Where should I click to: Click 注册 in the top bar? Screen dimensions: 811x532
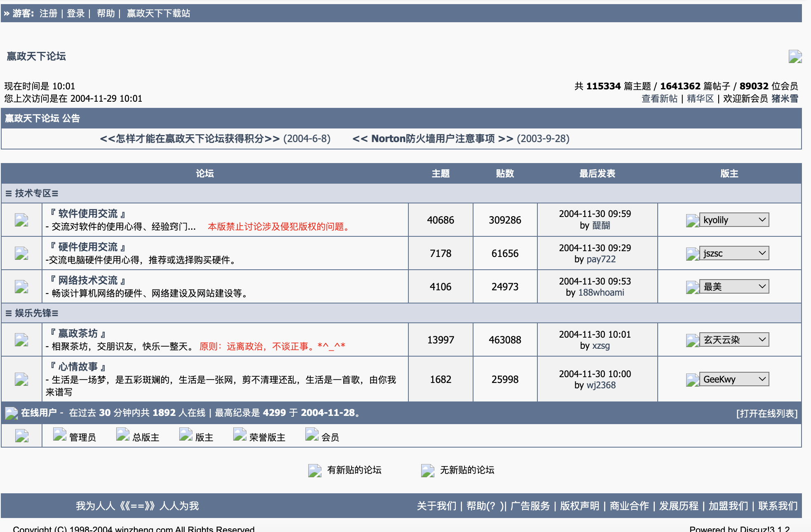pyautogui.click(x=48, y=14)
